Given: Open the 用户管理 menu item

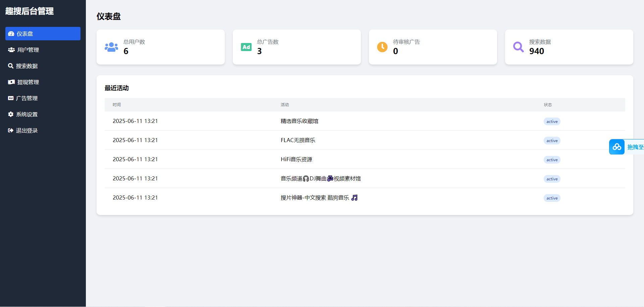Looking at the screenshot, I should click(28, 50).
